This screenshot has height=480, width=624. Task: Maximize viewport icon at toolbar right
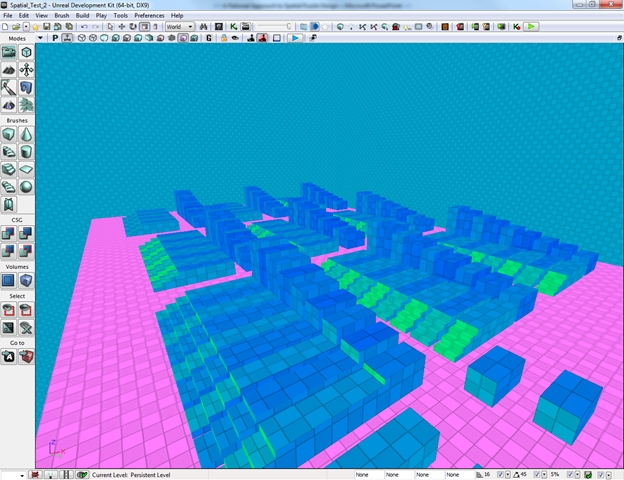pos(619,38)
